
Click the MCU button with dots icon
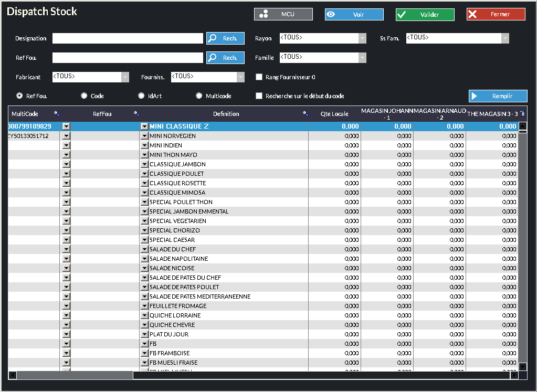[283, 14]
